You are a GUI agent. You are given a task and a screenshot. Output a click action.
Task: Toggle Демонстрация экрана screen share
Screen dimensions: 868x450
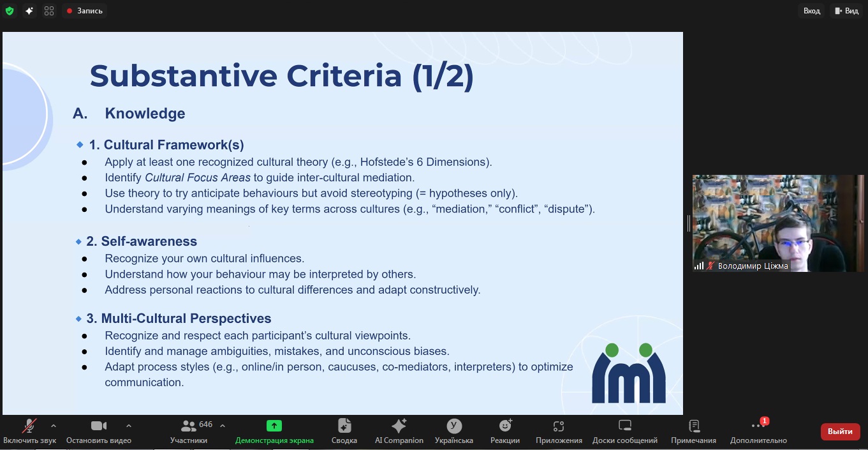coord(274,431)
